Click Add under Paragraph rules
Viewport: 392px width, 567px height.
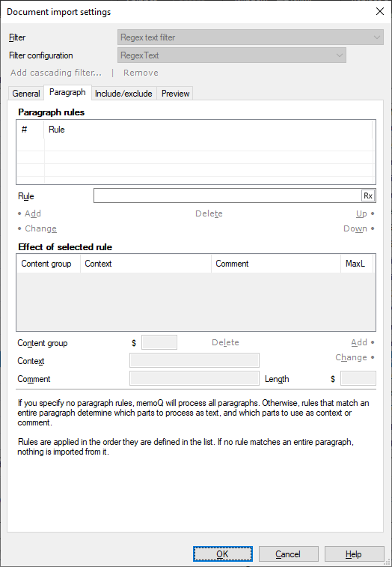[32, 213]
